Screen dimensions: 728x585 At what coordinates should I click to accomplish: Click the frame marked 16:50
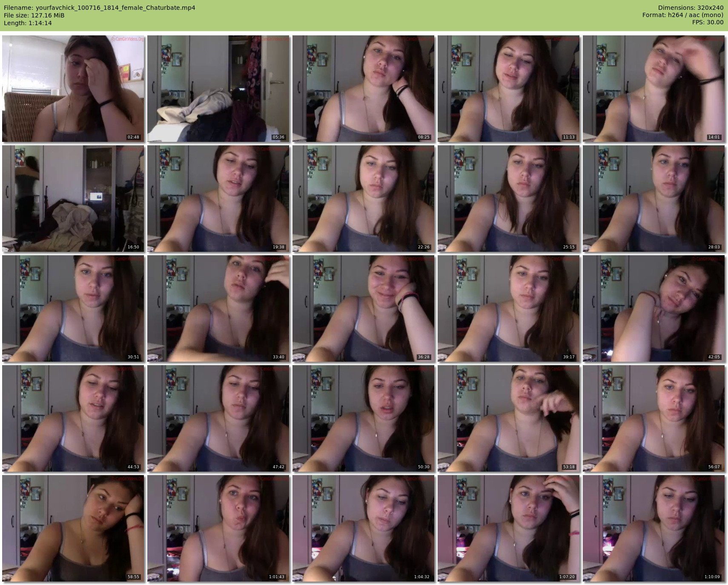pos(73,199)
